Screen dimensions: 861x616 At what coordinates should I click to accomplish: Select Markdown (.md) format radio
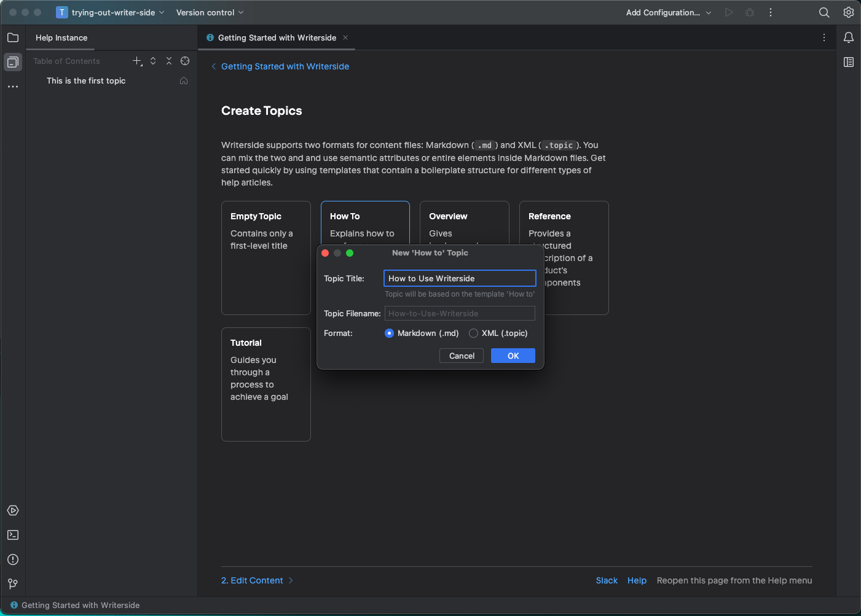pos(389,333)
